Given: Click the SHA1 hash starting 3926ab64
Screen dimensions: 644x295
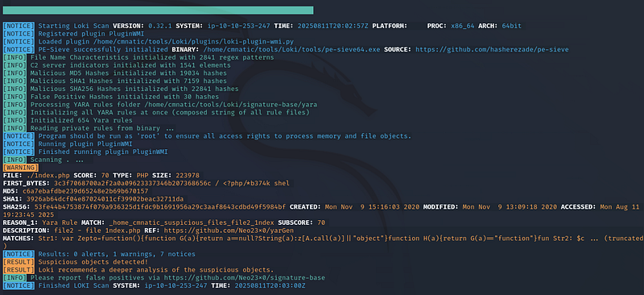Looking at the screenshot, I should pyautogui.click(x=105, y=199).
